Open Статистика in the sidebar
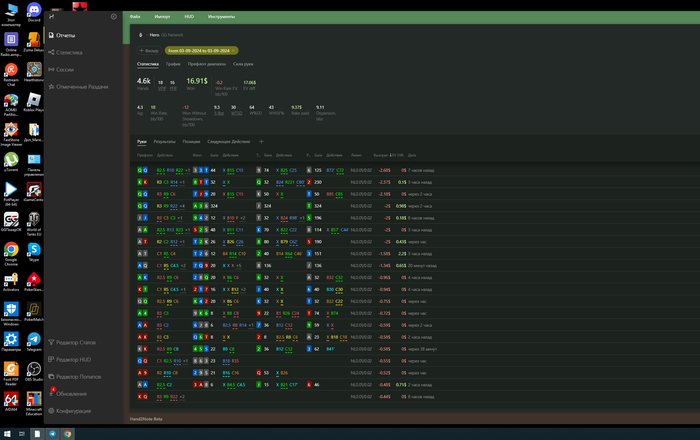This screenshot has height=440, width=700. pos(65,52)
